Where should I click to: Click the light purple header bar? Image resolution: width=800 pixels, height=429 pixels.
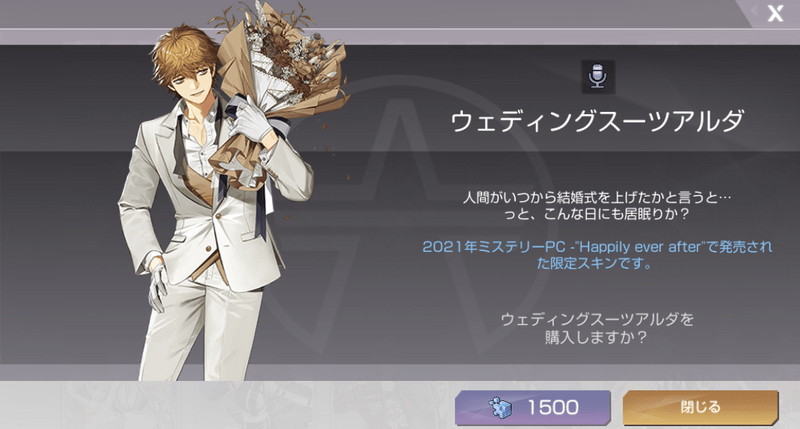tap(400, 36)
